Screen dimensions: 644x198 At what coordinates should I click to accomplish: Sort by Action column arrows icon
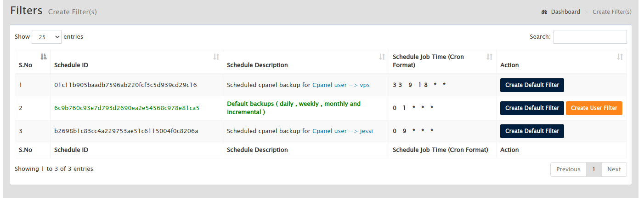tap(620, 57)
